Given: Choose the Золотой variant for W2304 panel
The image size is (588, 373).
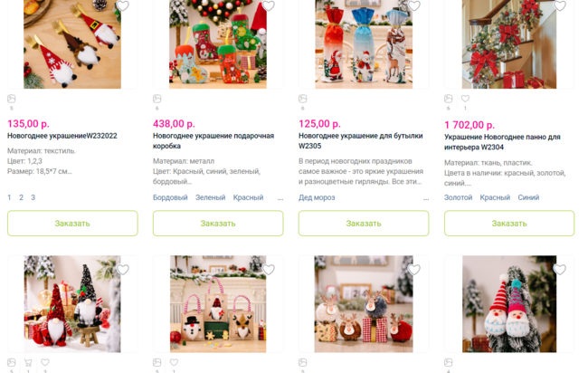Looking at the screenshot, I should tap(458, 197).
